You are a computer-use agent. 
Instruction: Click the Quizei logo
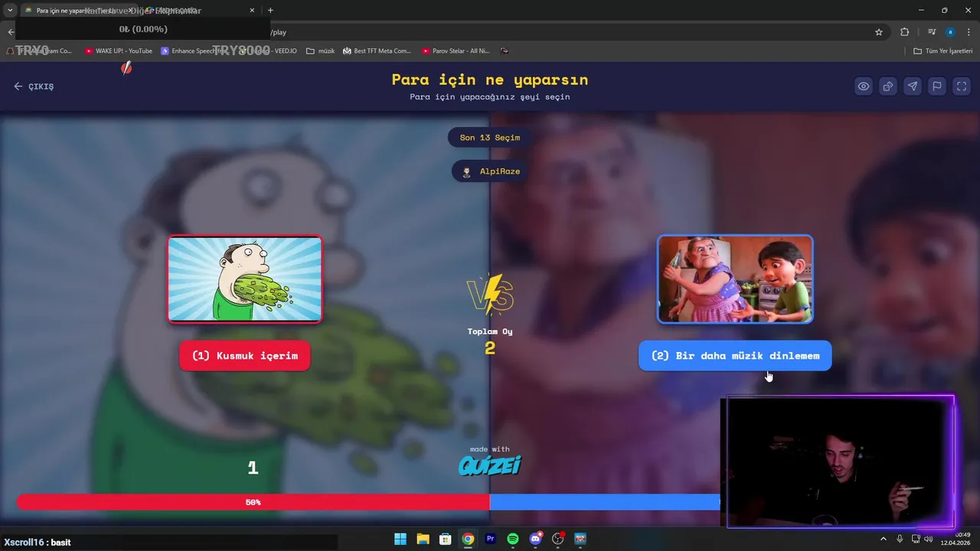(490, 465)
